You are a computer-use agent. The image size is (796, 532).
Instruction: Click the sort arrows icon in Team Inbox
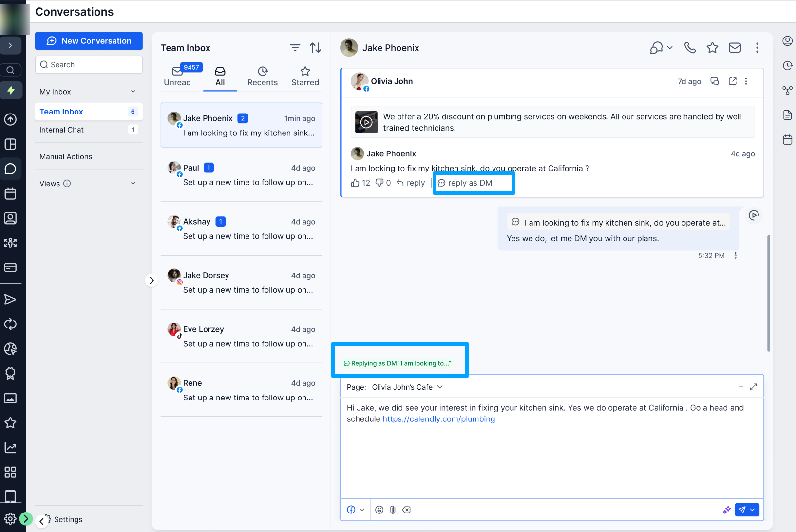[x=315, y=47]
